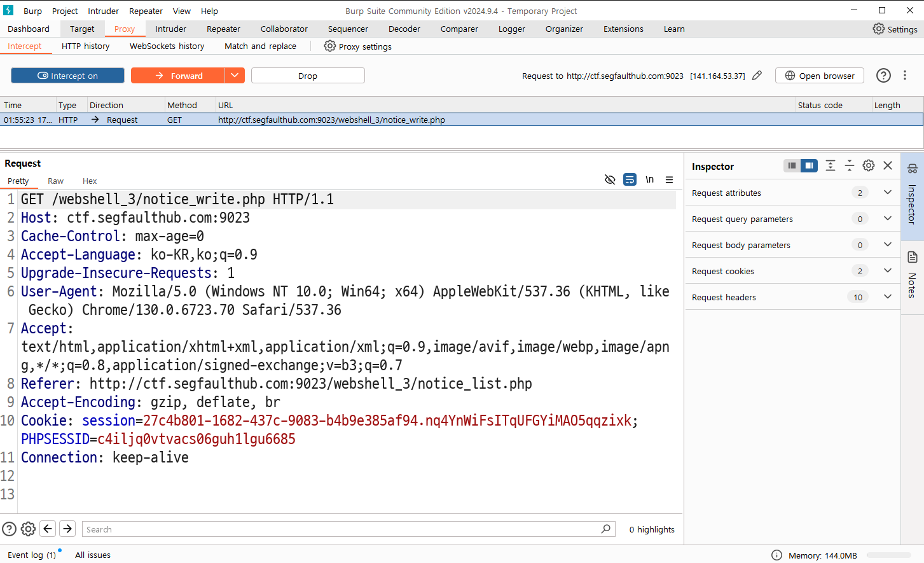Click the memory usage progress bar
Screen dimensions: 924x563
point(889,555)
